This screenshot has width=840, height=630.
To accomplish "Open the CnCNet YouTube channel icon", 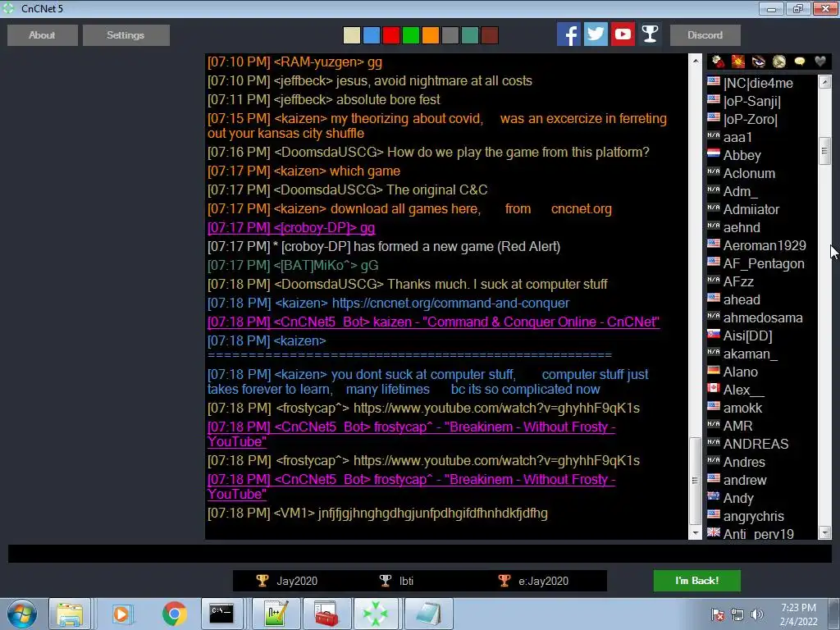I will [623, 34].
